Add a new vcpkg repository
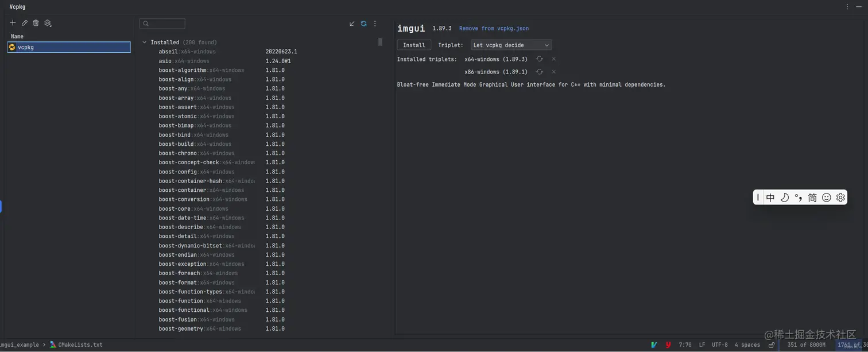Viewport: 868px width, 352px height. 13,23
